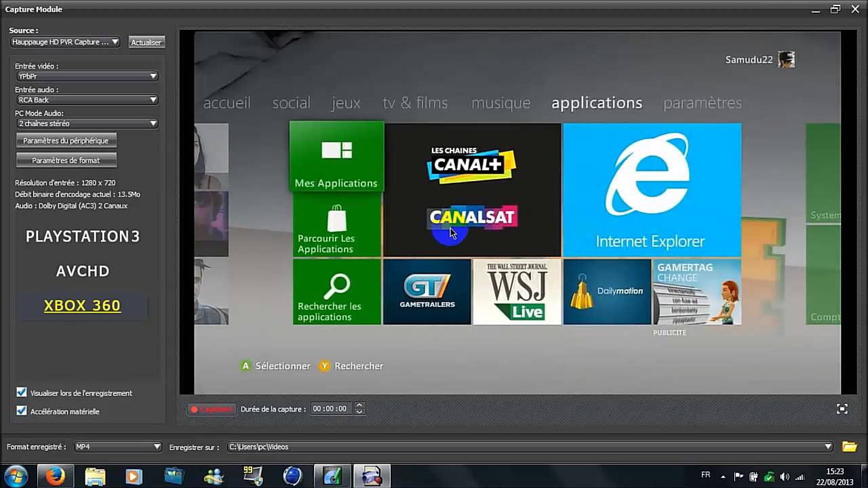This screenshot has width=868, height=488.
Task: Click the yellow Y Rechercher button icon
Action: pyautogui.click(x=324, y=366)
